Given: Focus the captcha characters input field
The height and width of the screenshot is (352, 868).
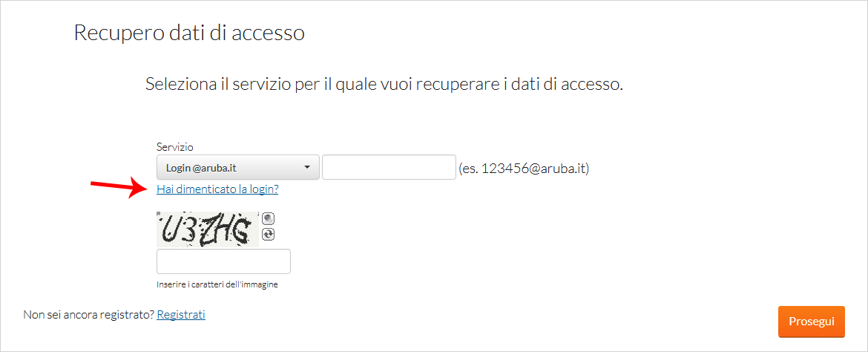Looking at the screenshot, I should (223, 261).
